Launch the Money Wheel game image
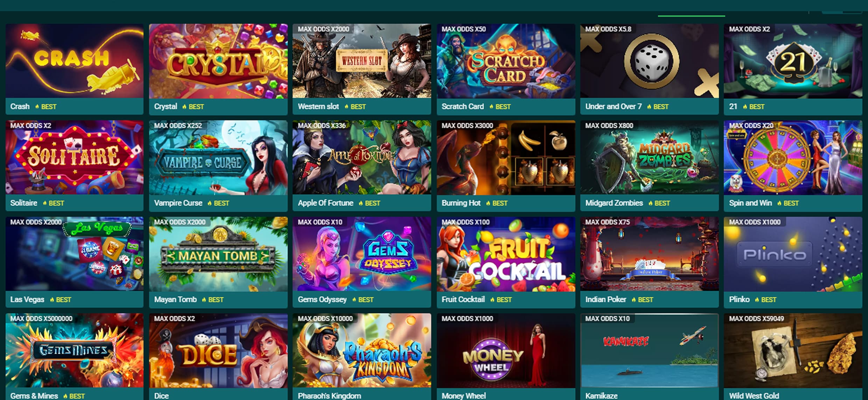 506,350
